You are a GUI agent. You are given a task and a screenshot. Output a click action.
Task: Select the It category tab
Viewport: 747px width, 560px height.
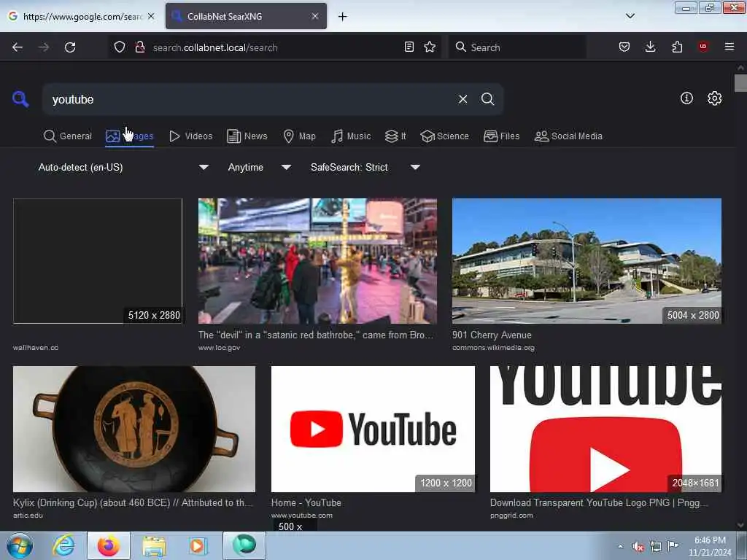pyautogui.click(x=395, y=136)
